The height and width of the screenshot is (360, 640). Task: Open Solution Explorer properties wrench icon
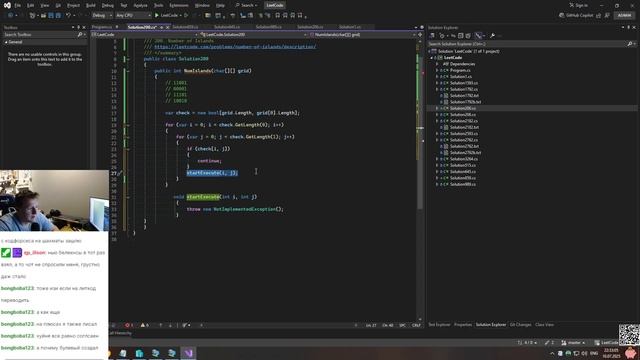coord(492,36)
